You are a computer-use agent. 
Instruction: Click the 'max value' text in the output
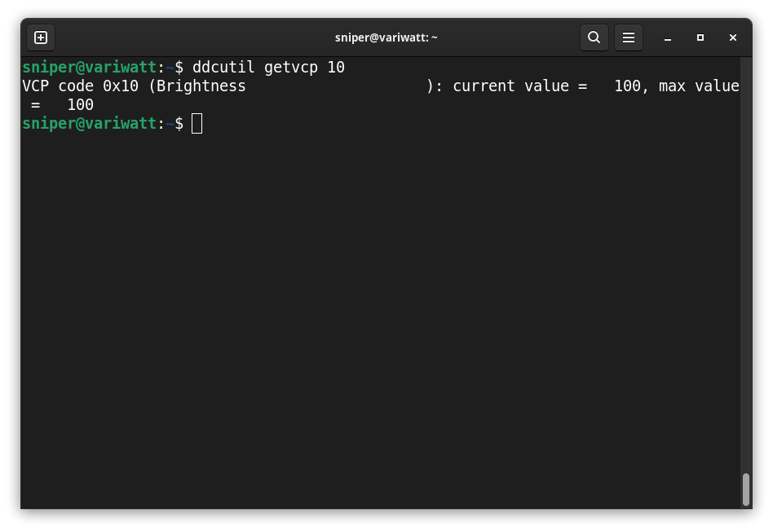click(698, 86)
